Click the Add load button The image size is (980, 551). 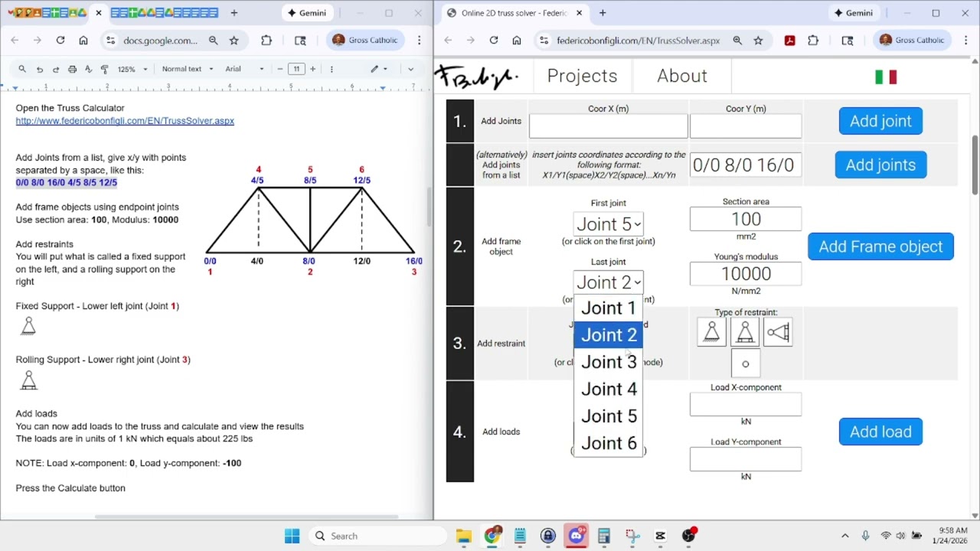coord(880,432)
